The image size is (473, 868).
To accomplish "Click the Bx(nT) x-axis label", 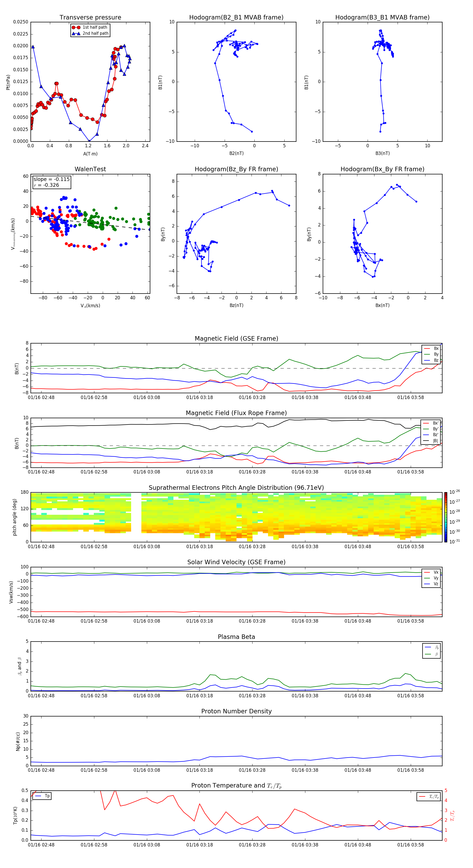I will tap(382, 305).
